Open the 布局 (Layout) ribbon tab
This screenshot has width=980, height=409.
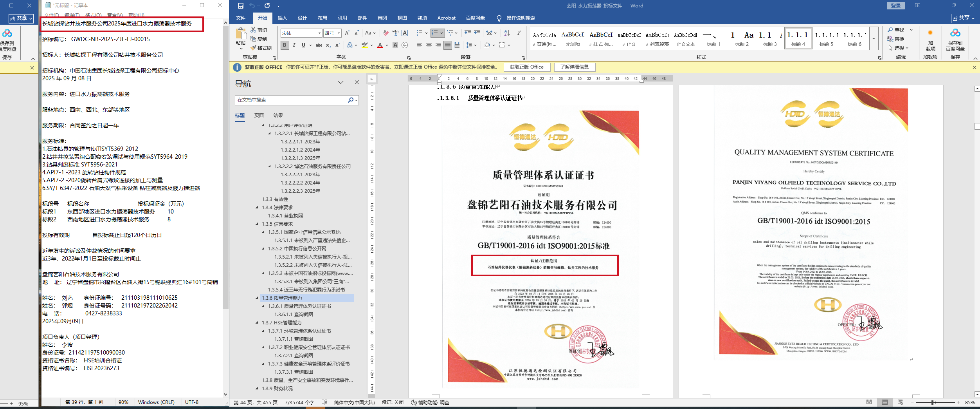coord(322,18)
